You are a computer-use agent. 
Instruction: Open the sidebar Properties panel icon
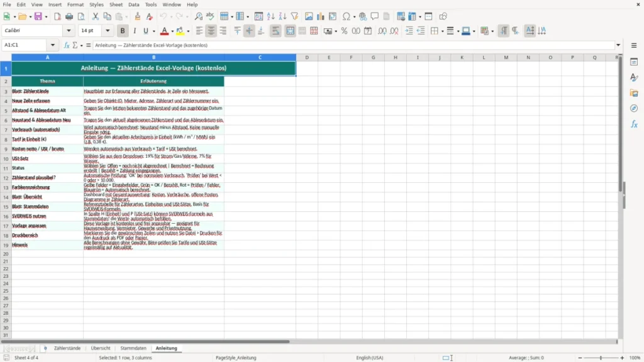coord(634,62)
